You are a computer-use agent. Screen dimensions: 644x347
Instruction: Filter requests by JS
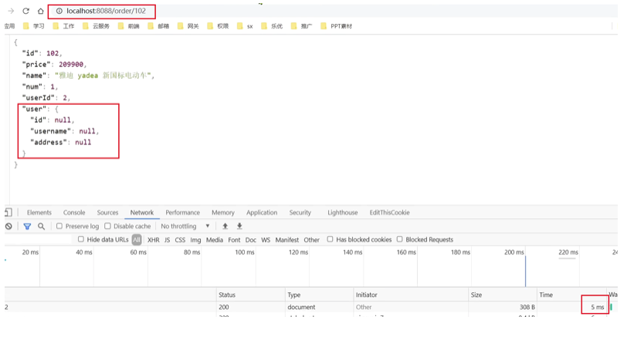pyautogui.click(x=167, y=240)
